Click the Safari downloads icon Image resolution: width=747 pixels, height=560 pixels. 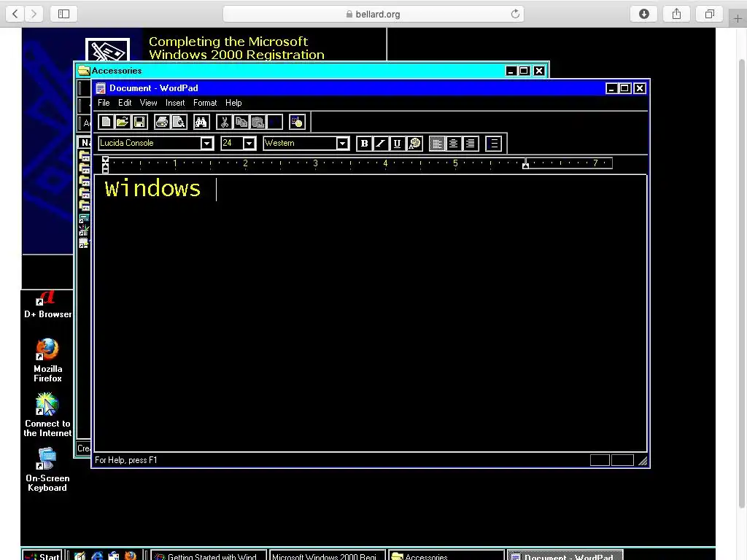point(643,14)
